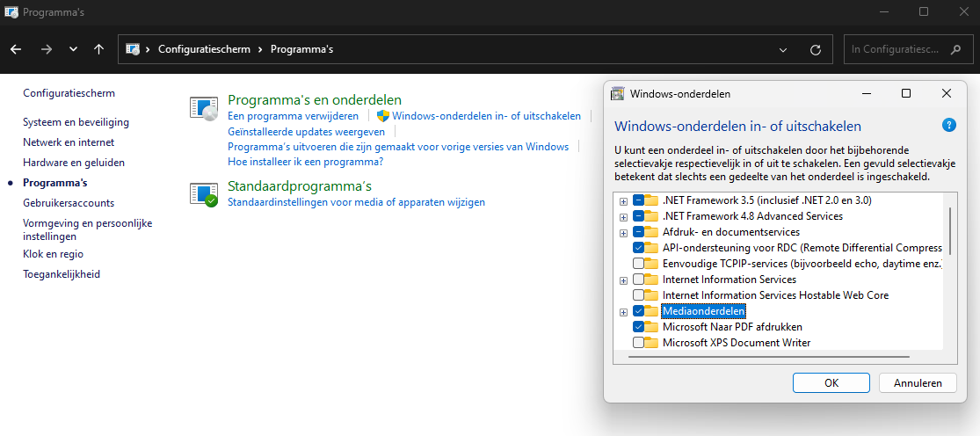Viewport: 980px width, 436px height.
Task: Open Hardware en geluiden category
Action: pos(74,163)
